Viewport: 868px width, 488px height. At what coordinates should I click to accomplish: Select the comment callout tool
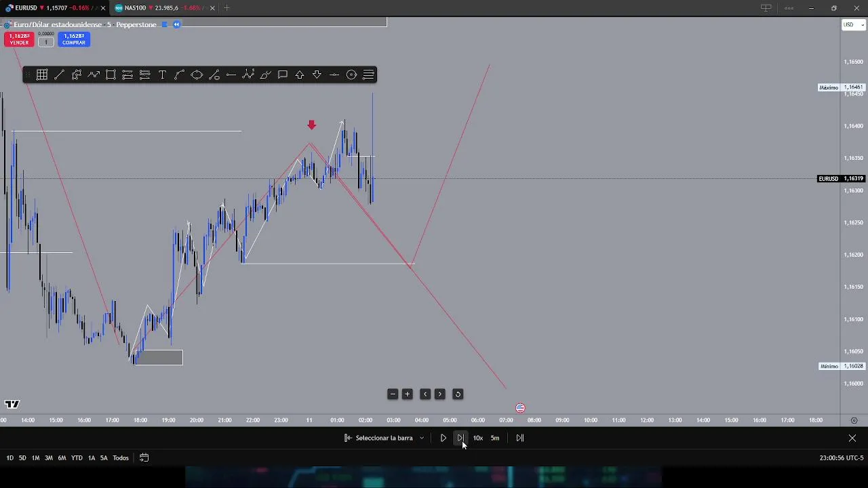pyautogui.click(x=283, y=75)
